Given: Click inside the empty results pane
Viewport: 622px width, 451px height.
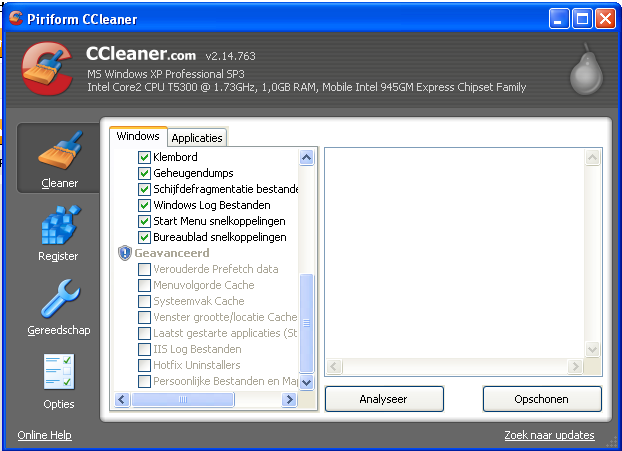Looking at the screenshot, I should click(x=455, y=253).
